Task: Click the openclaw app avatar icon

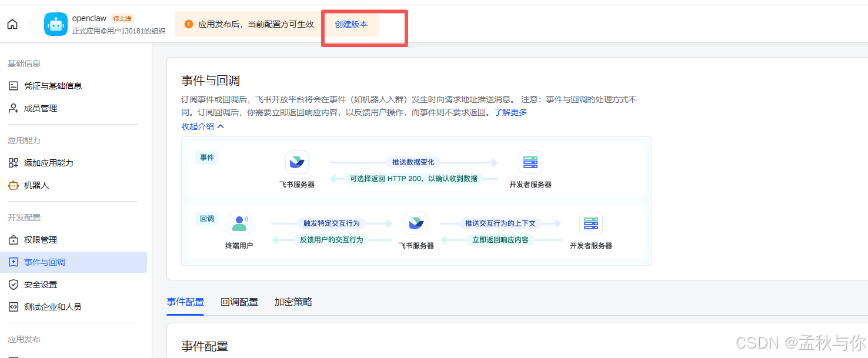Action: point(55,24)
